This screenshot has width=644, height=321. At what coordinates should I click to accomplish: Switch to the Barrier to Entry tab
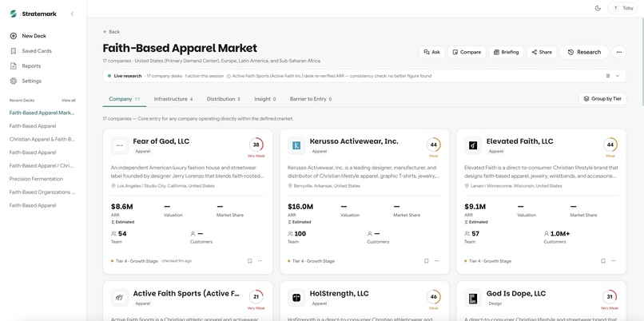pos(311,99)
